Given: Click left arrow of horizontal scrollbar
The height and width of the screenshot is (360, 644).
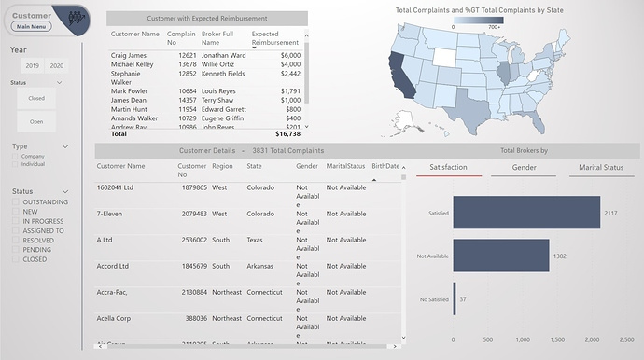Looking at the screenshot, I should (100, 347).
